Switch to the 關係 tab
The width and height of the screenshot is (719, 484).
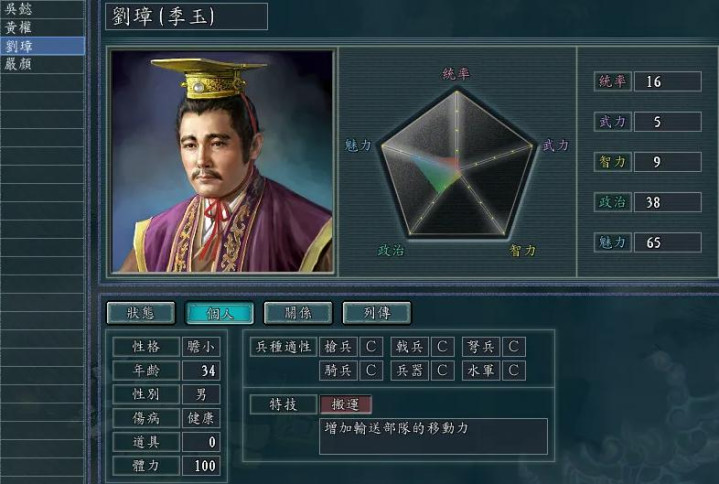(x=298, y=313)
